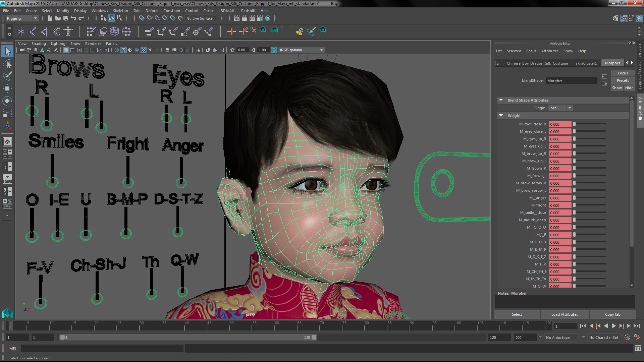
Task: Select the Rotate tool in the toolbox
Action: tap(7, 101)
